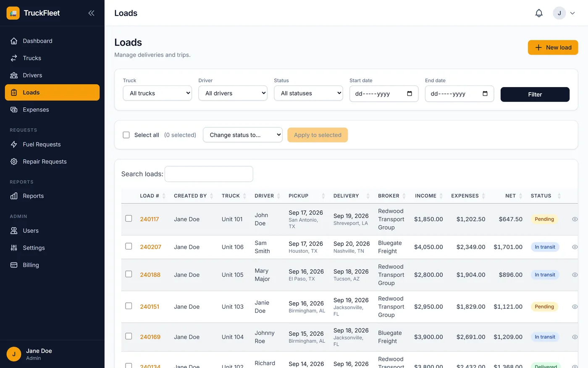Click the Reports chart icon
The width and height of the screenshot is (588, 368).
(x=14, y=196)
